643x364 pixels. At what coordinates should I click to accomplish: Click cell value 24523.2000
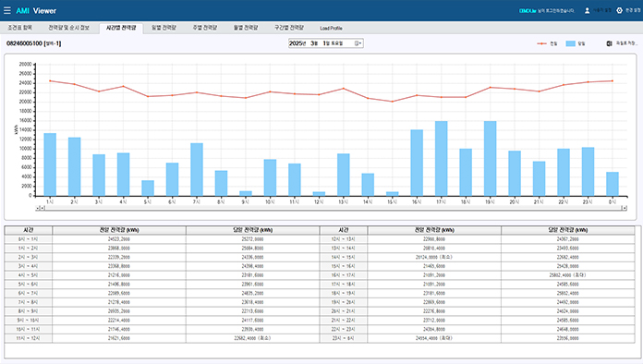point(119,239)
